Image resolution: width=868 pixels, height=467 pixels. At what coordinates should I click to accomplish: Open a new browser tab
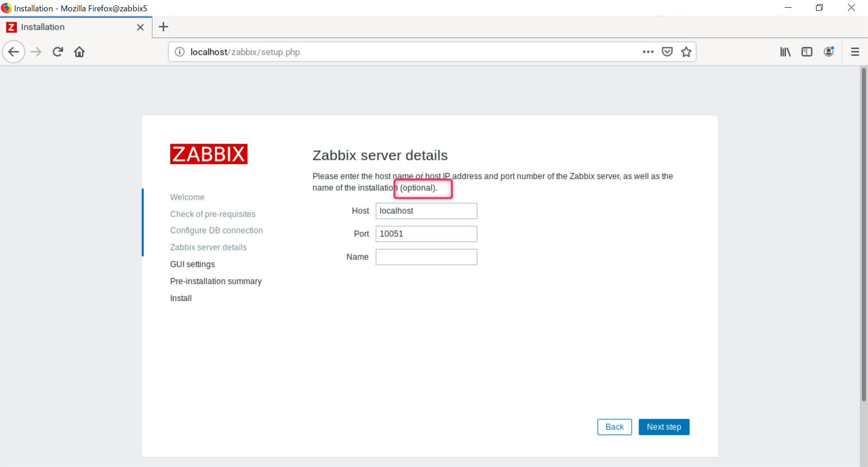[x=164, y=27]
